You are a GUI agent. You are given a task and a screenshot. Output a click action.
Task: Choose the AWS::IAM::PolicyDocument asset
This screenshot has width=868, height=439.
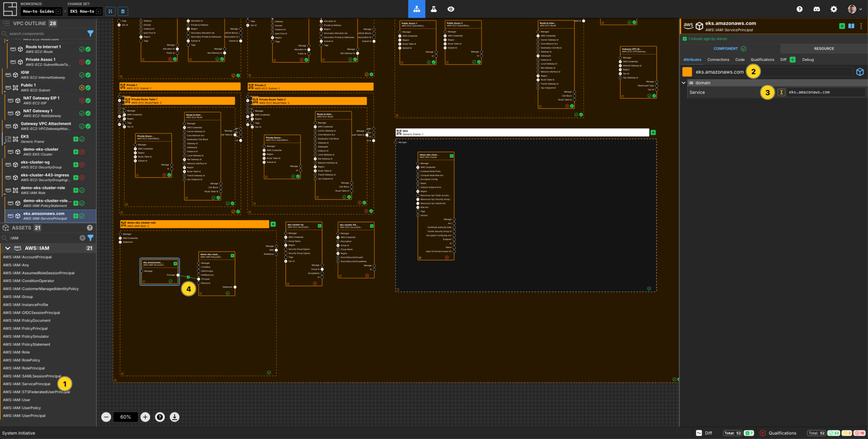click(x=26, y=321)
